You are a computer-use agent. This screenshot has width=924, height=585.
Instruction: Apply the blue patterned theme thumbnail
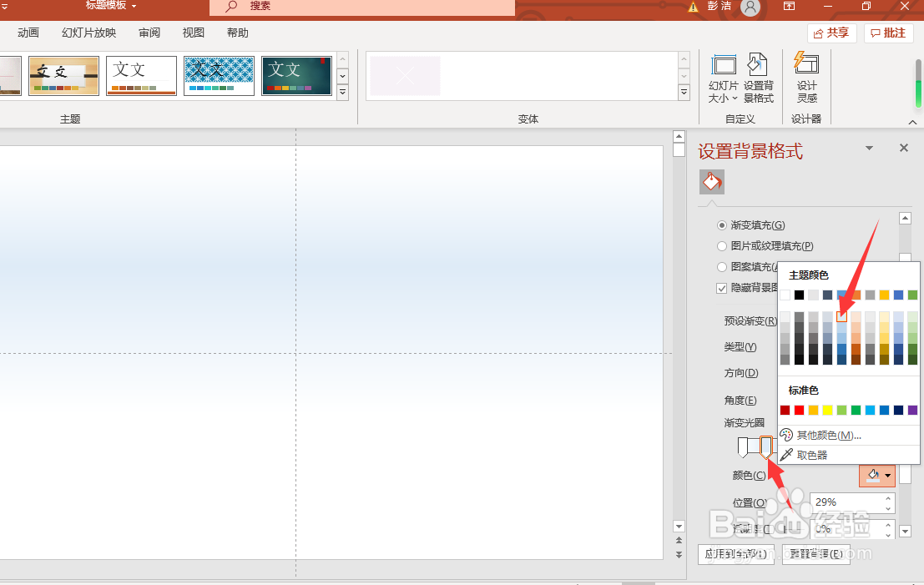coord(219,75)
